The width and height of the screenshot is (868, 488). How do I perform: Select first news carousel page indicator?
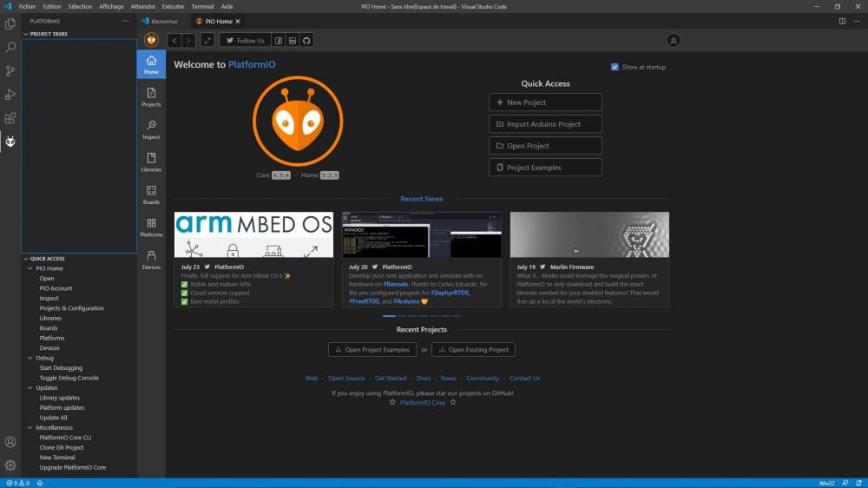click(389, 316)
